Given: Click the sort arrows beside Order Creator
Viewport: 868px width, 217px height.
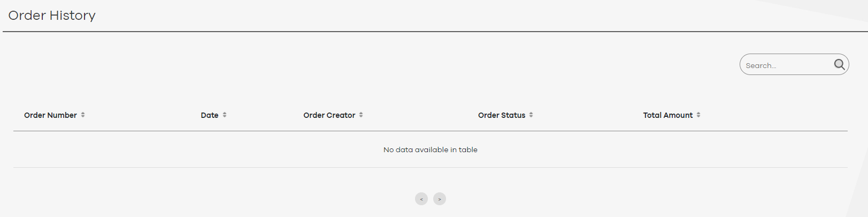Looking at the screenshot, I should [x=361, y=115].
